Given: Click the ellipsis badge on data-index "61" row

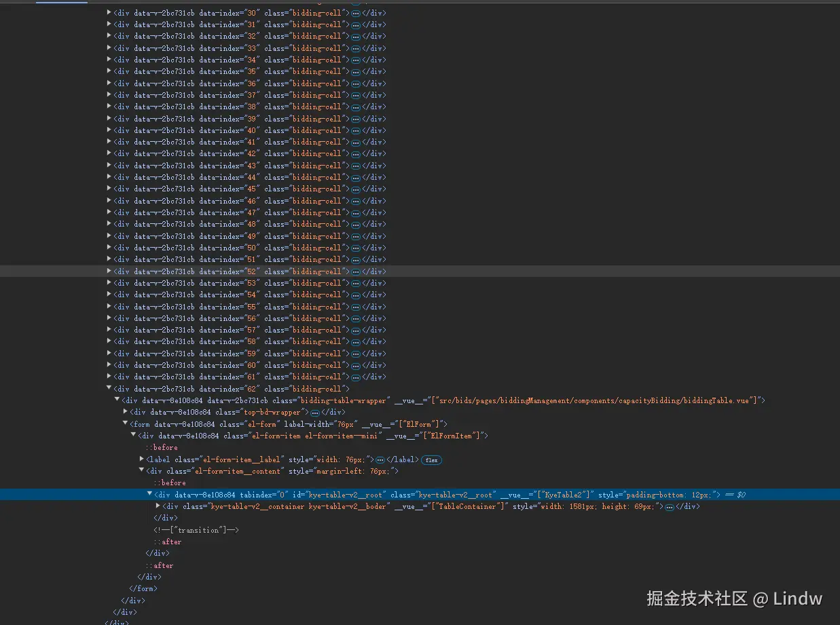Looking at the screenshot, I should coord(355,377).
